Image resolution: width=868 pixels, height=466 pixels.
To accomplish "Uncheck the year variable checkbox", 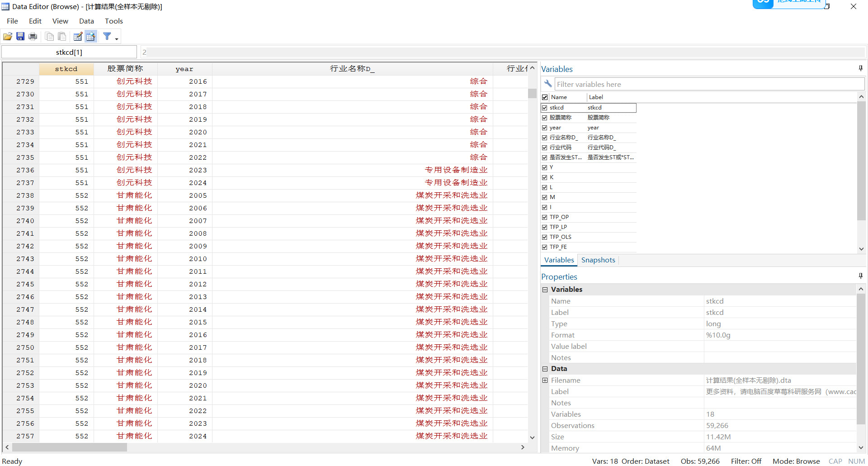I will 545,128.
